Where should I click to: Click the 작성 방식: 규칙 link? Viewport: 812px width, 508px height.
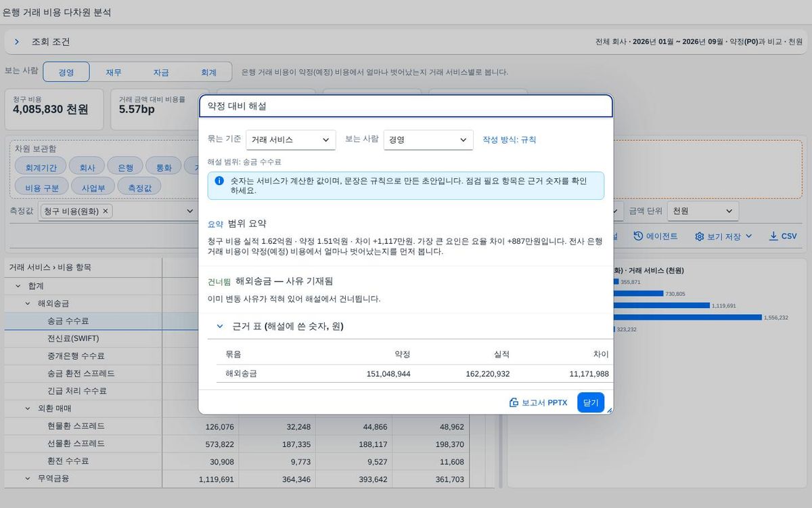(x=510, y=140)
